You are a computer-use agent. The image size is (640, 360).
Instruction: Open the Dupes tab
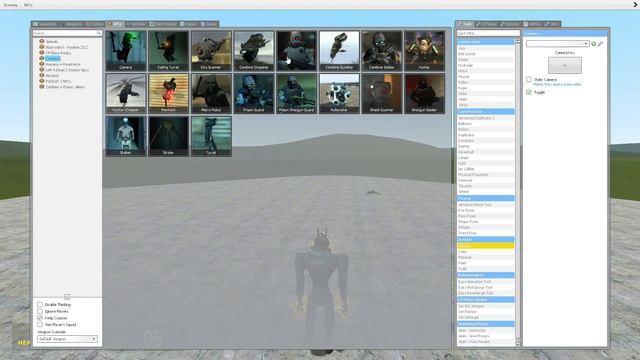[x=189, y=24]
